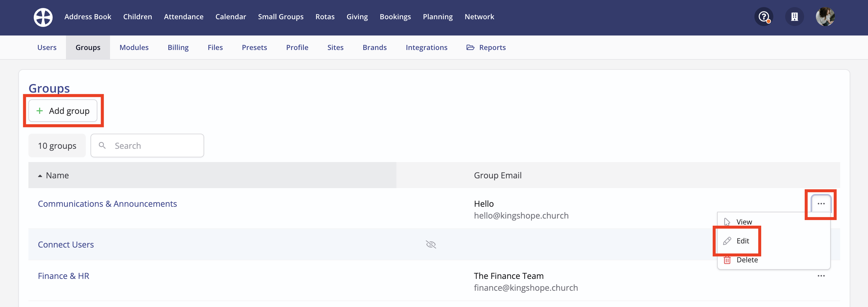Switch to the Files tab

pos(215,48)
